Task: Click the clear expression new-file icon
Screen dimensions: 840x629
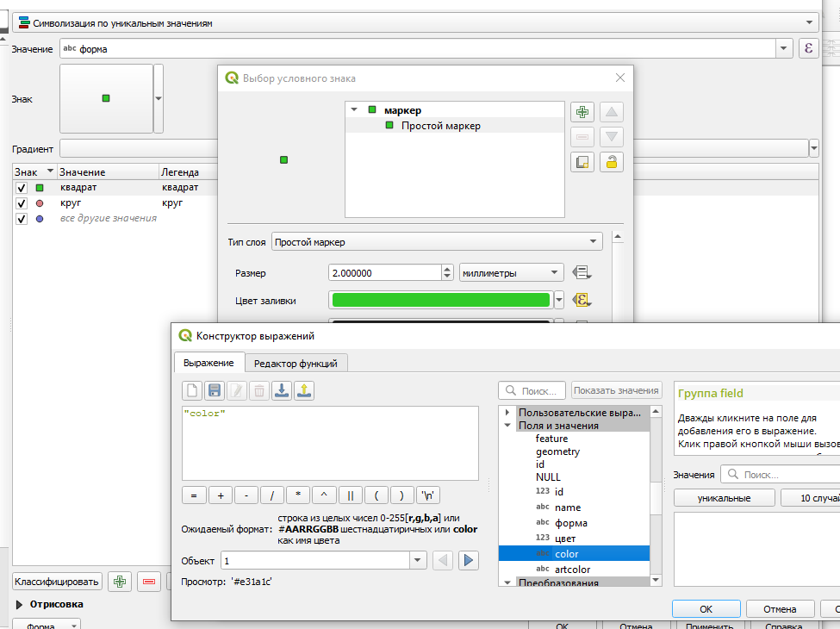Action: (192, 390)
